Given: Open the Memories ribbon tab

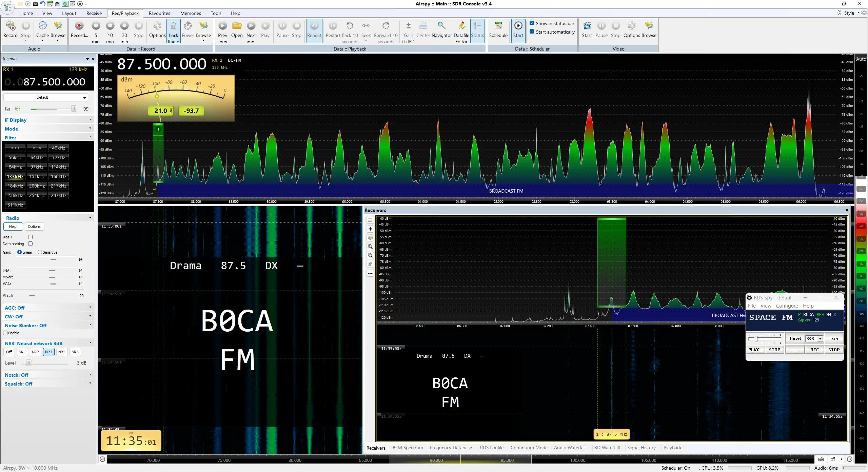Looking at the screenshot, I should (x=191, y=13).
